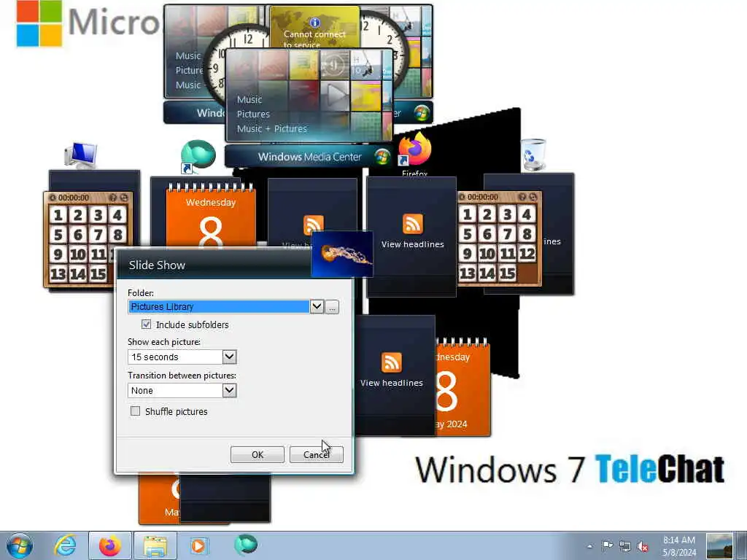Open the taskbar clock showing 8:14 AM

679,546
